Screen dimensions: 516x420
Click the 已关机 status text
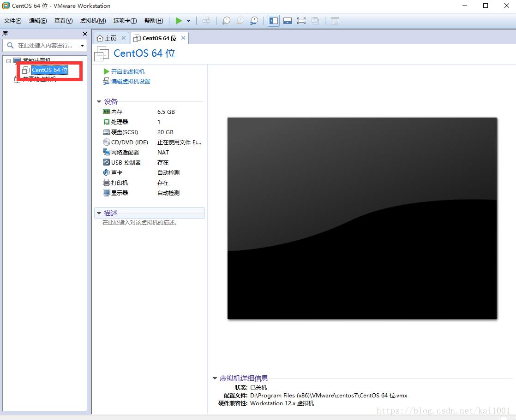pos(258,387)
